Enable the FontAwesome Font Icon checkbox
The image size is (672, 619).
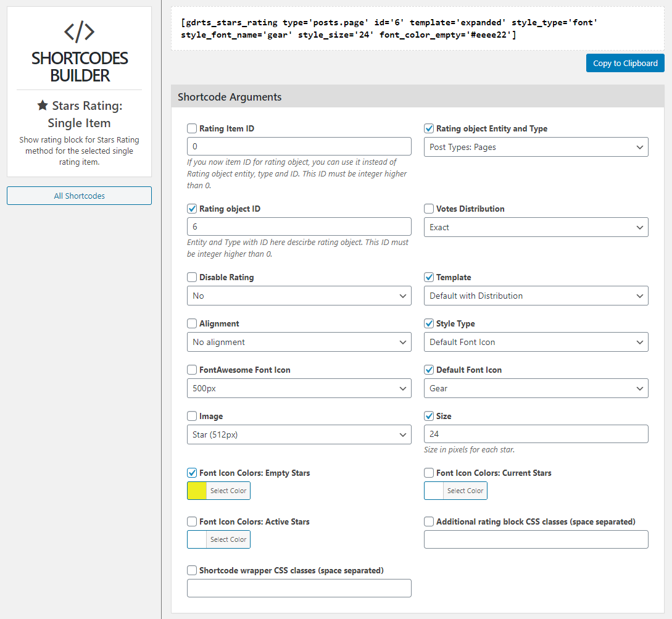pos(192,370)
